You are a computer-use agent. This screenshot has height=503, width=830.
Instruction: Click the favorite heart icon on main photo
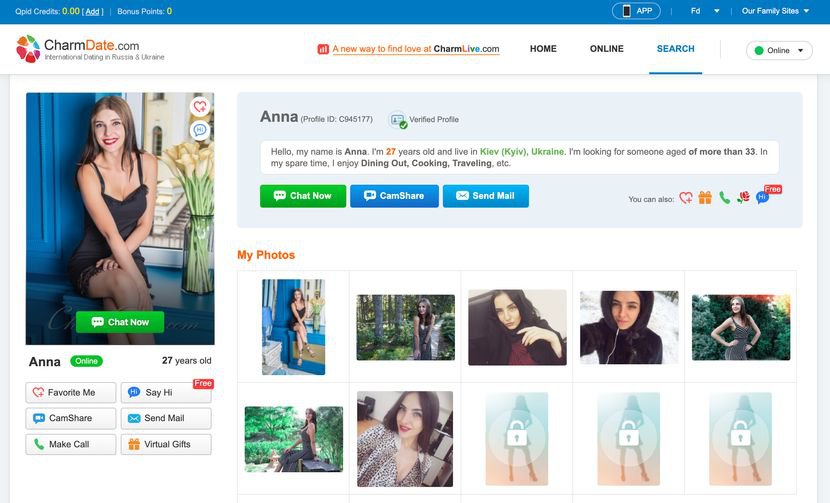click(200, 107)
